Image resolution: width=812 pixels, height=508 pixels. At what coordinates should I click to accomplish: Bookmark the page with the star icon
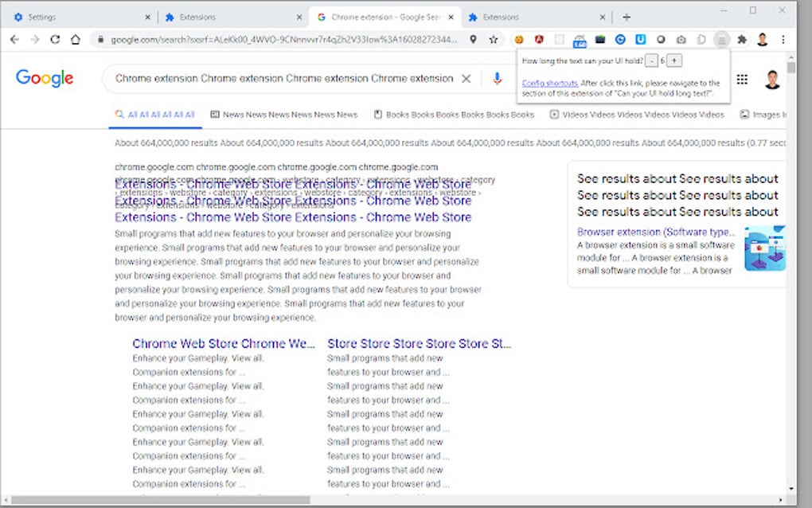(492, 38)
